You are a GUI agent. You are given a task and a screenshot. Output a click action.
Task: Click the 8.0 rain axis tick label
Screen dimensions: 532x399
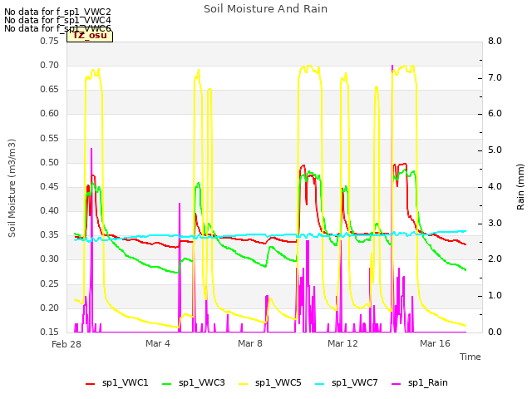tap(495, 41)
